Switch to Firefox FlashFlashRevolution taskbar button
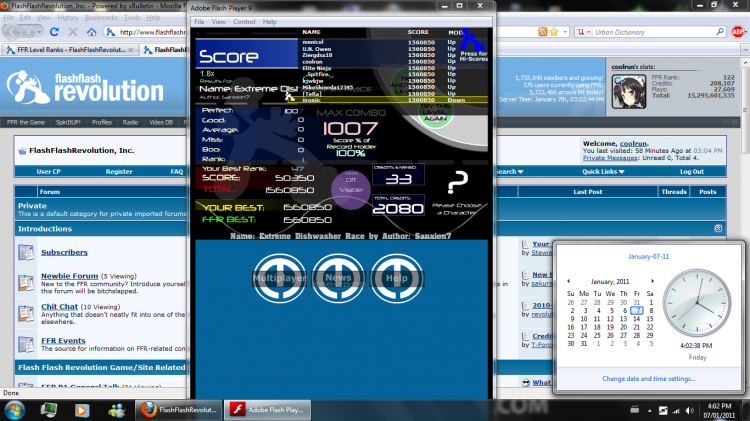Screen dimensions: 750x421 (178, 410)
